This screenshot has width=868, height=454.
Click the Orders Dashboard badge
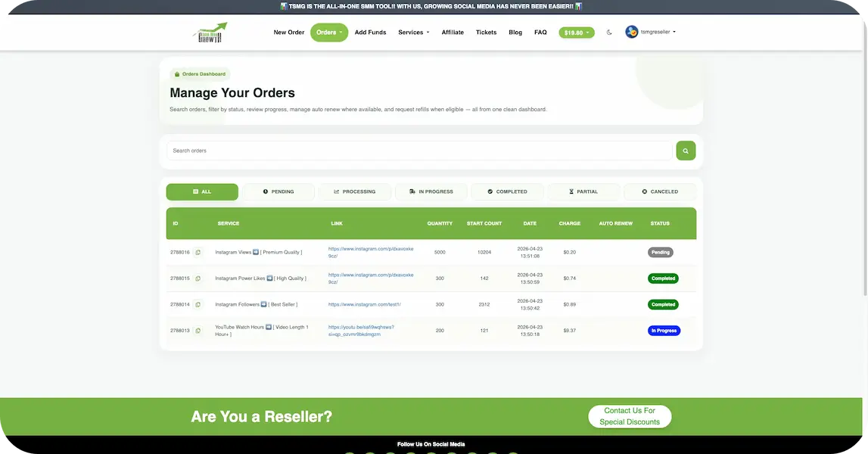tap(200, 74)
